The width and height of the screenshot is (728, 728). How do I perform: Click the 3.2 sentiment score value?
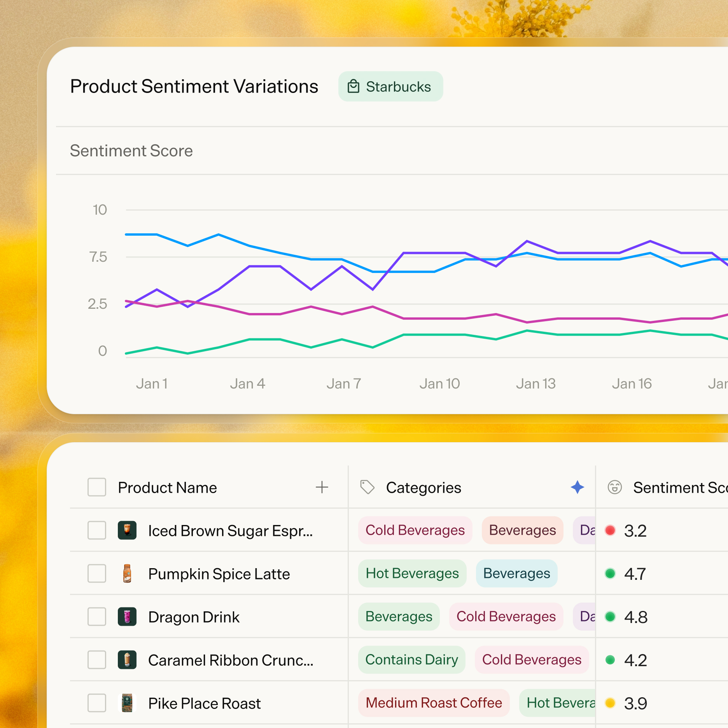[x=635, y=531]
